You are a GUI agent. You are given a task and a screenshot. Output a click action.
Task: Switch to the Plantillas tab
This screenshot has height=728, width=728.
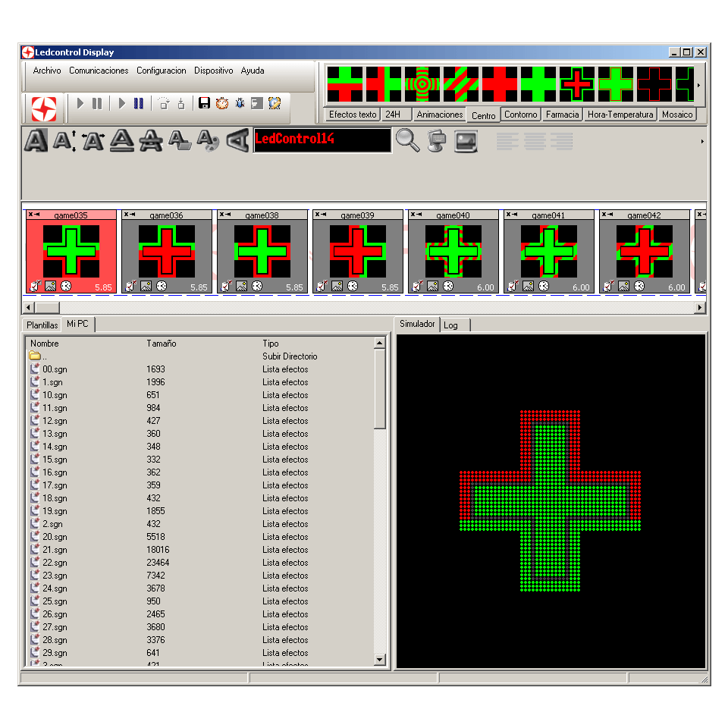[42, 325]
